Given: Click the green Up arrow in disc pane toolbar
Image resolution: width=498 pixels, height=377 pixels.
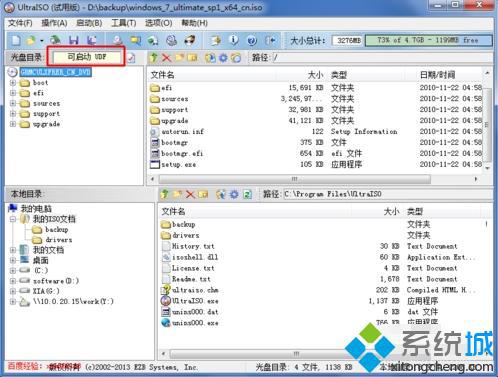Looking at the screenshot, I should coord(154,58).
